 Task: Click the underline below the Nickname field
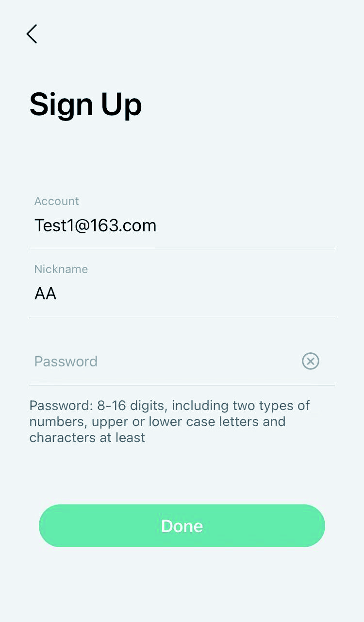(182, 317)
